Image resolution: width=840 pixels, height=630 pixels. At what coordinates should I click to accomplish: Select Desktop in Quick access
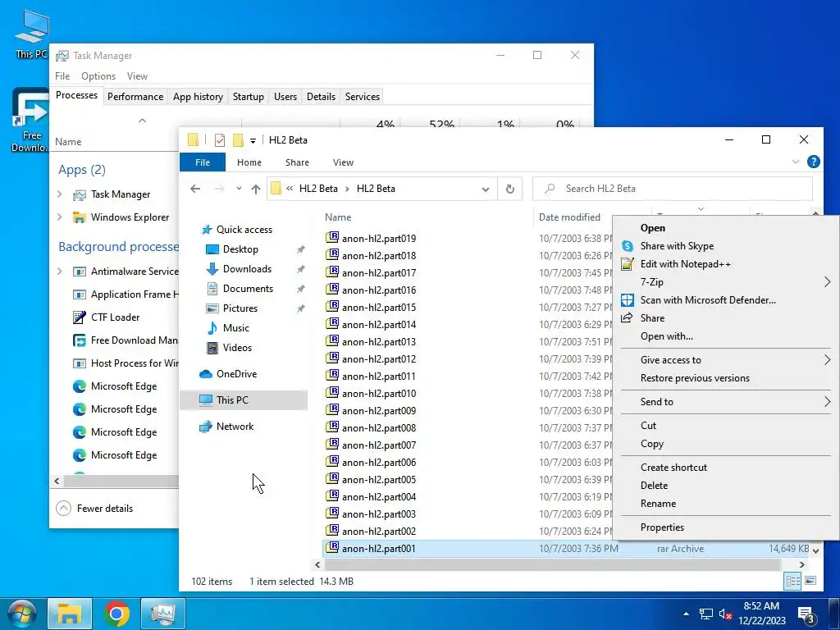(240, 249)
